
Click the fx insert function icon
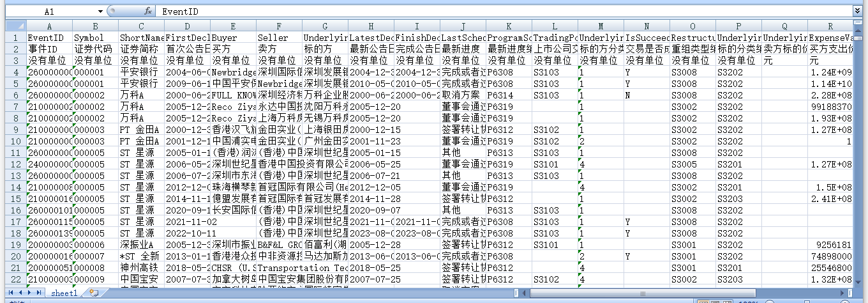click(x=147, y=12)
